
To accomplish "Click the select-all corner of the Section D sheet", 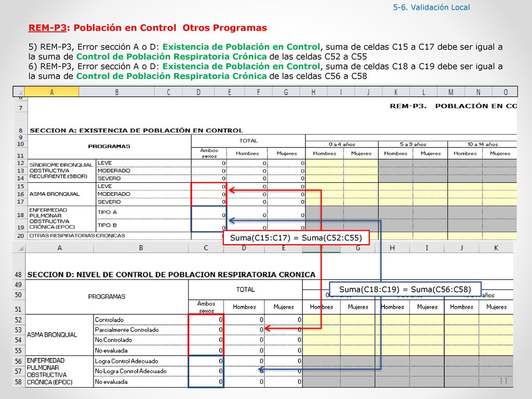I will tap(20, 248).
